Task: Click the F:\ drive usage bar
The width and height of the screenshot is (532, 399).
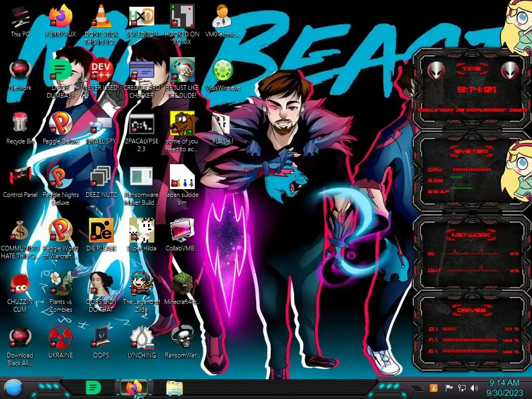Action: coord(470,340)
